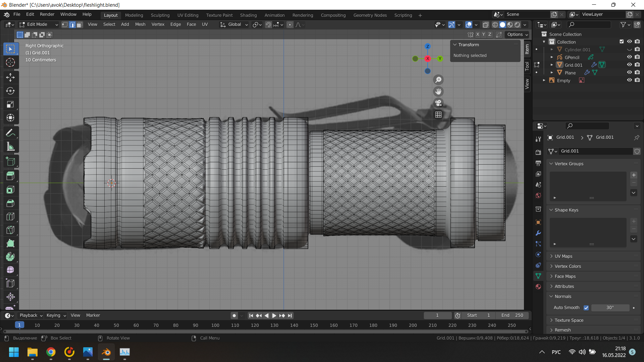Open the Mesh menu
The height and width of the screenshot is (362, 644).
pyautogui.click(x=140, y=24)
